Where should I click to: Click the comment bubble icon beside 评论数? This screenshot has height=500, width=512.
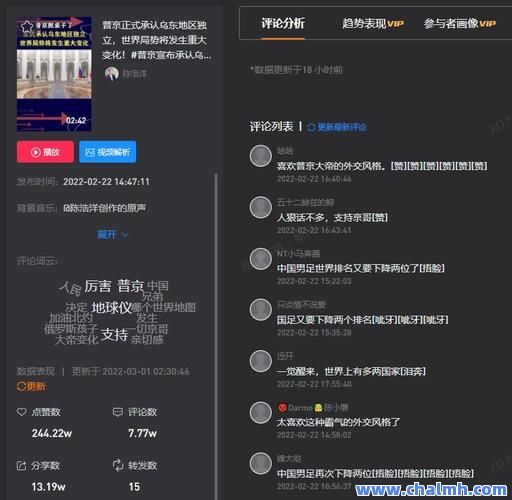[x=118, y=412]
